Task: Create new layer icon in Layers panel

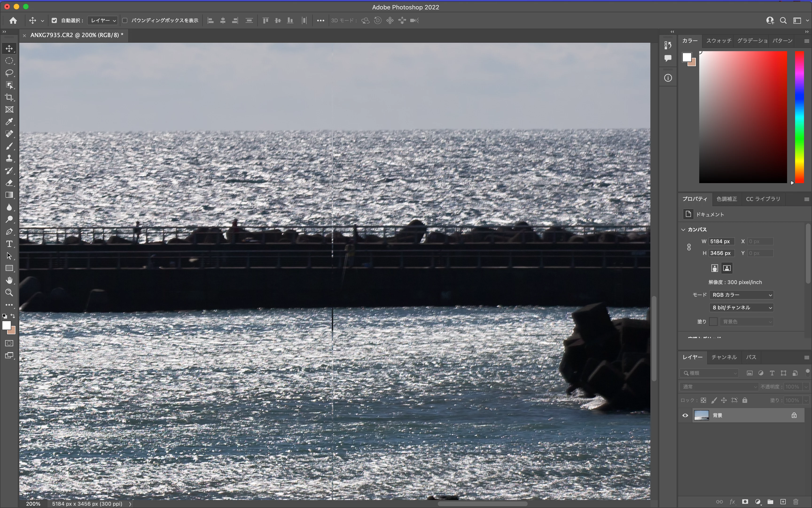Action: click(783, 502)
